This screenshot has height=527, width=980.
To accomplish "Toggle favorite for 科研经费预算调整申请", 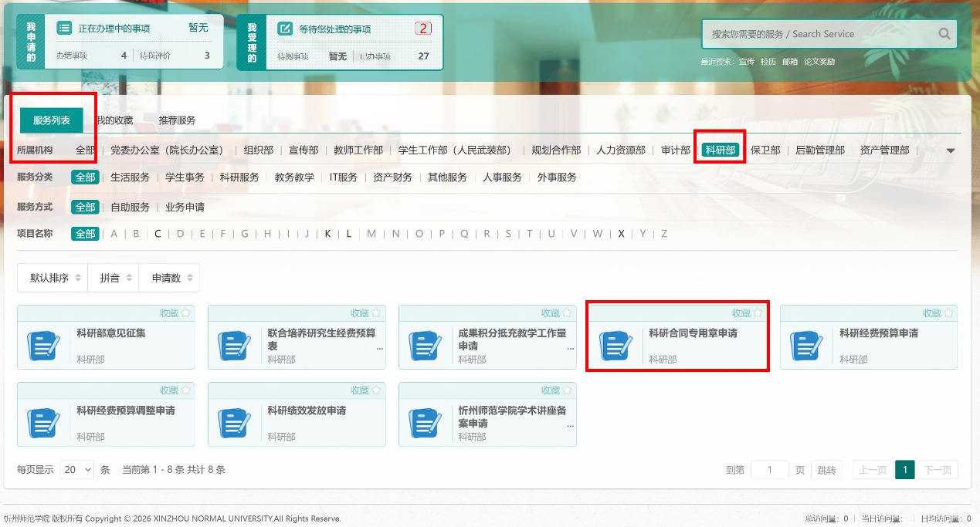I will click(185, 390).
